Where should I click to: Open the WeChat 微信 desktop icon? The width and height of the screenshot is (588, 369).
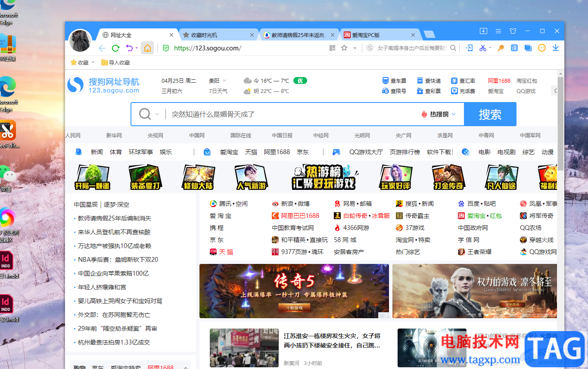tap(8, 177)
